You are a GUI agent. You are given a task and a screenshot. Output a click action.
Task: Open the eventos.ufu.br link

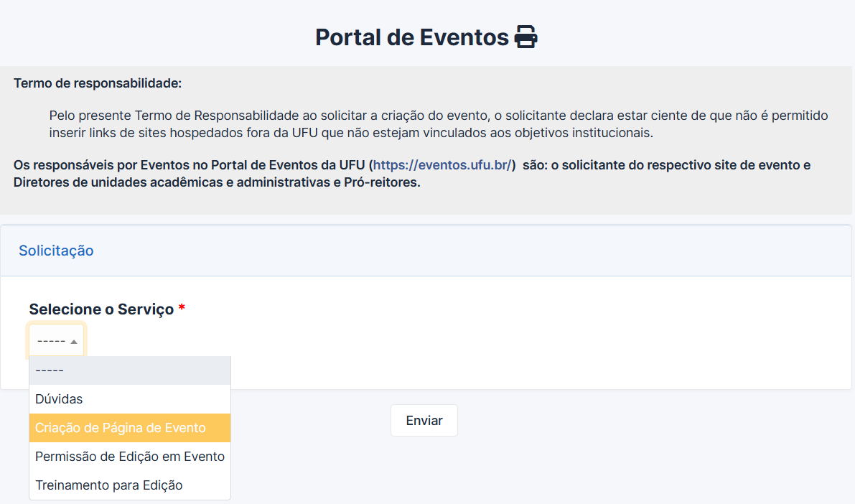(442, 165)
